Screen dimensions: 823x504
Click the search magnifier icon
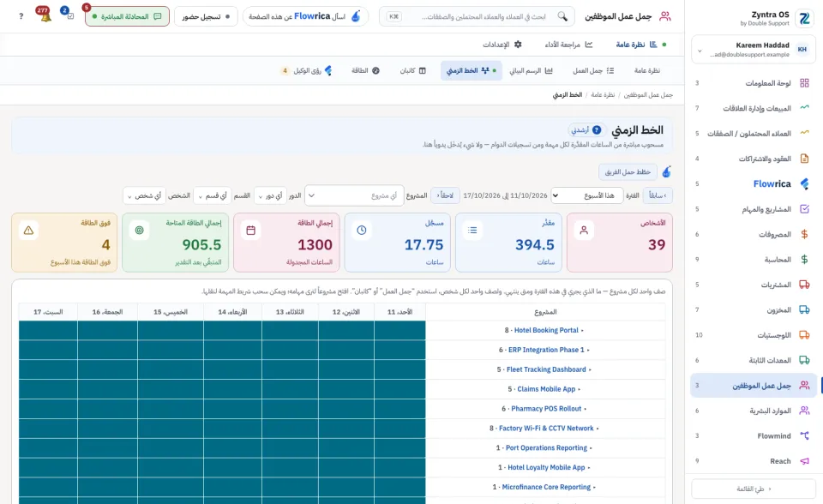pos(562,16)
